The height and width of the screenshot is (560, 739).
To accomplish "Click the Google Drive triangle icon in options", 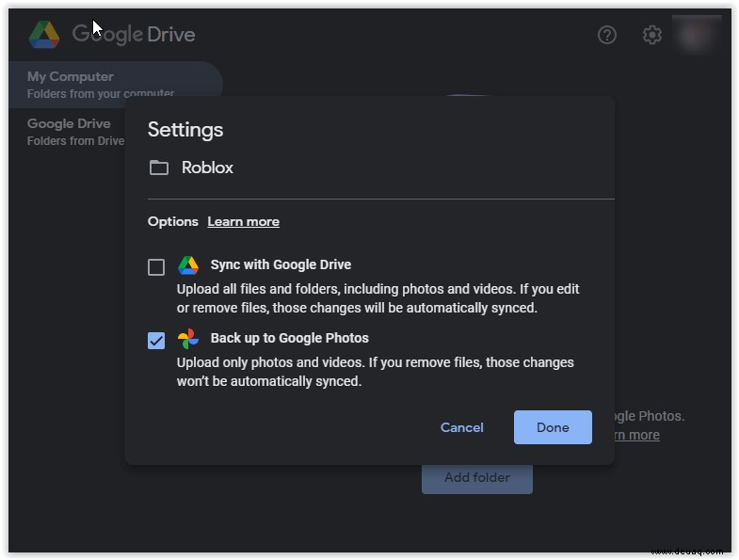I will 188,265.
